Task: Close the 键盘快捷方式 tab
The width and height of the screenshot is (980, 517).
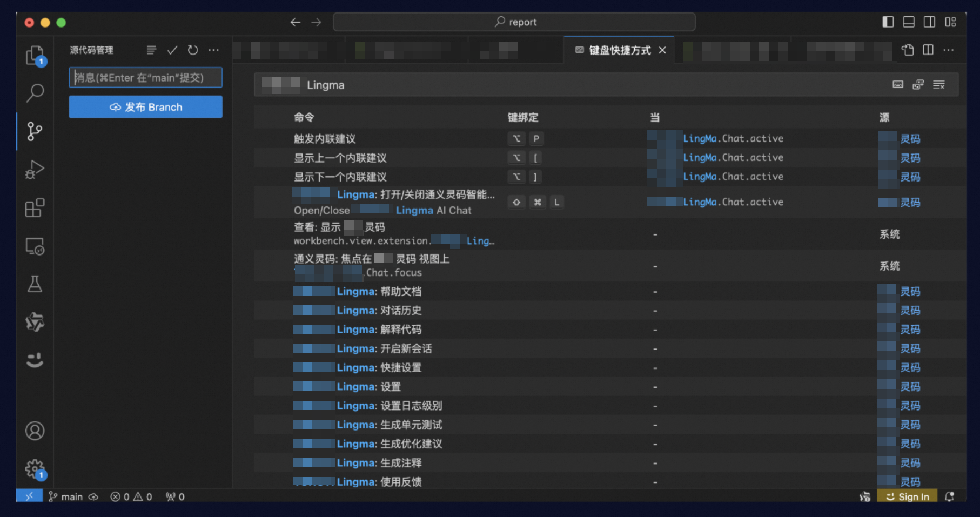Action: 662,50
